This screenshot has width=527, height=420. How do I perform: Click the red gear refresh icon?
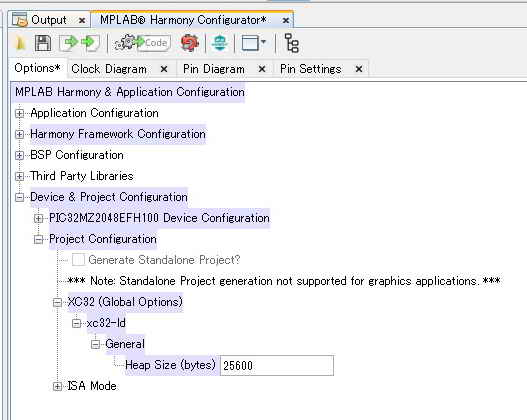[190, 43]
